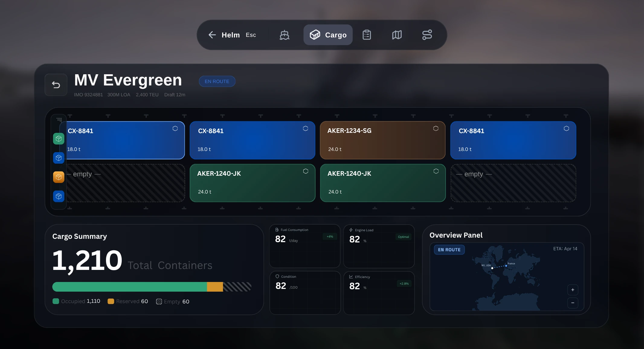Go back with the Helm arrow
Screen dimensions: 644x349
212,35
